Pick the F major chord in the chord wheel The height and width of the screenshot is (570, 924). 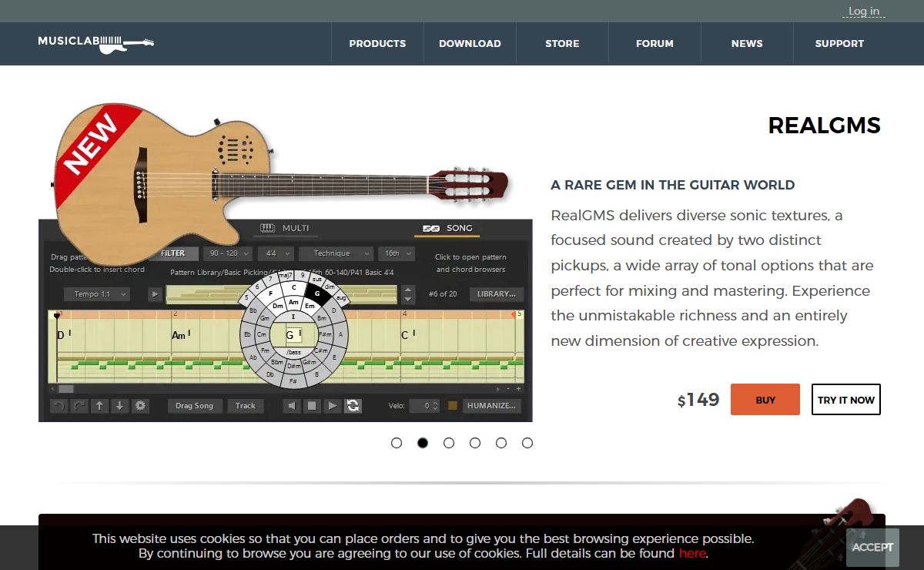pyautogui.click(x=270, y=293)
